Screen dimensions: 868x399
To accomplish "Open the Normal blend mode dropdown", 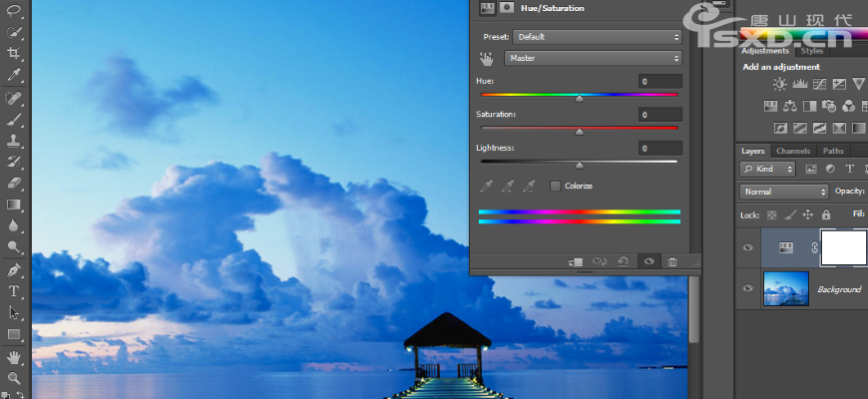I will [x=784, y=191].
